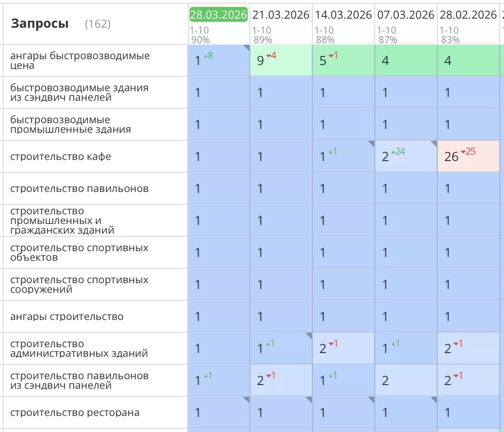Click the pink position 26 cell

coord(468,157)
